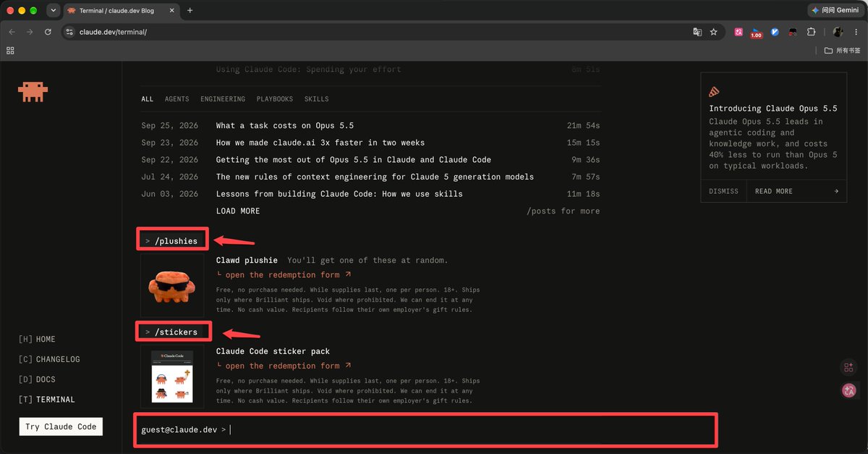Open the apps grid in the bookmarks bar
The width and height of the screenshot is (868, 454).
coord(10,51)
